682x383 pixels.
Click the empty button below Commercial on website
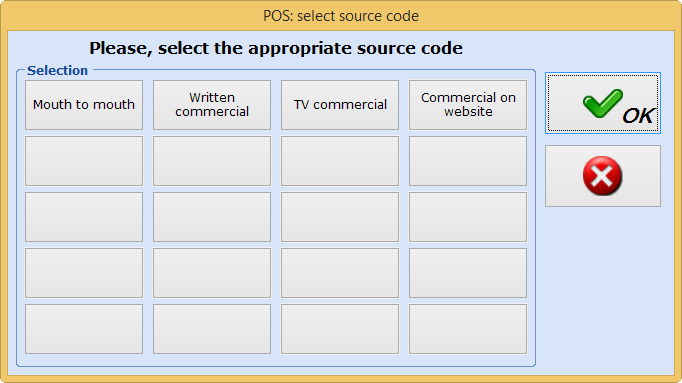(x=468, y=161)
